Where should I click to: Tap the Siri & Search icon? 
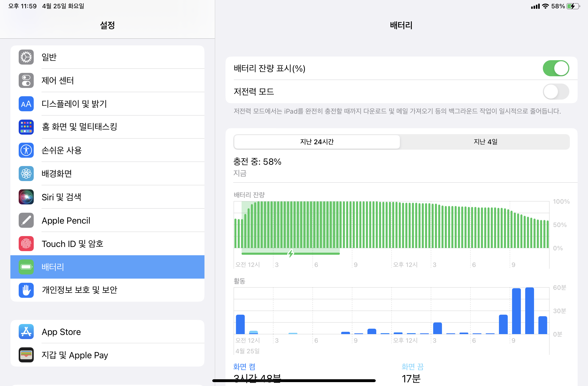[26, 197]
